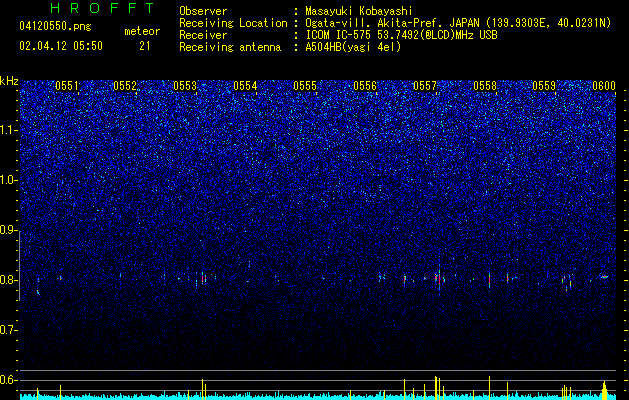Click the 'meteor' count label
This screenshot has height=400, width=629.
point(142,31)
